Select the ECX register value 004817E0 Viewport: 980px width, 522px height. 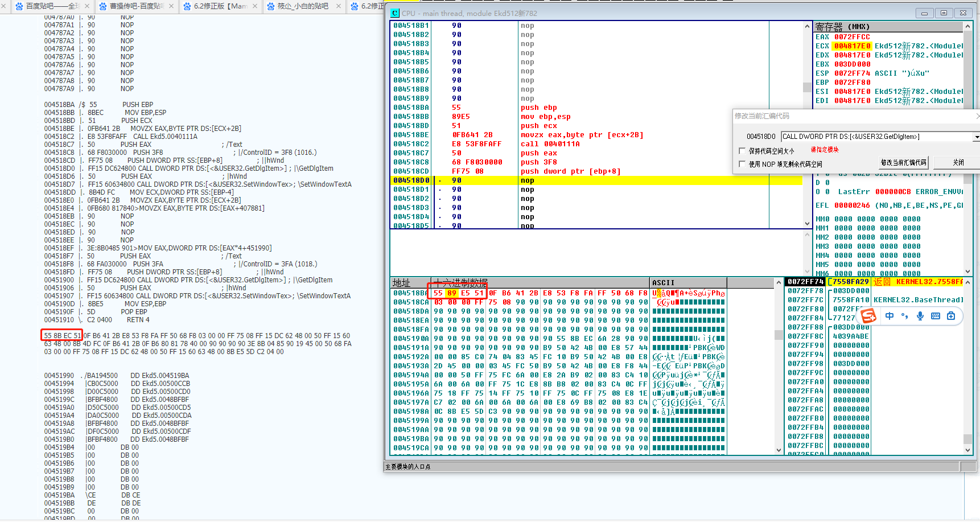[x=852, y=46]
